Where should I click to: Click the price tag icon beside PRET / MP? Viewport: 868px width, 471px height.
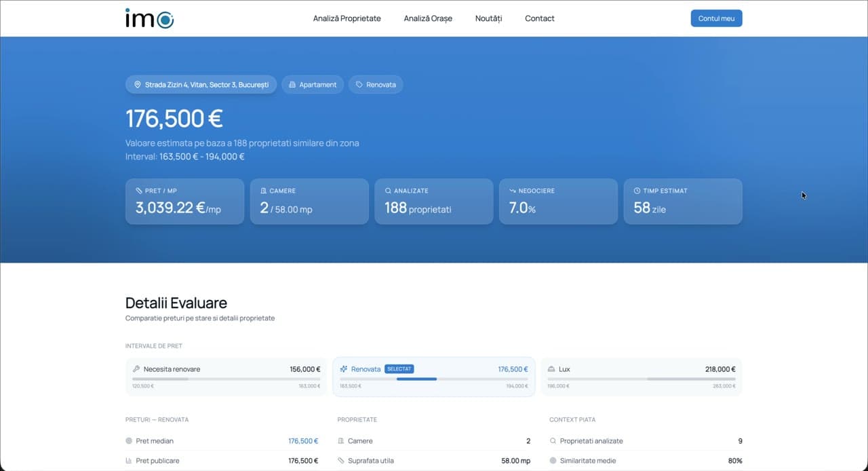pos(139,191)
